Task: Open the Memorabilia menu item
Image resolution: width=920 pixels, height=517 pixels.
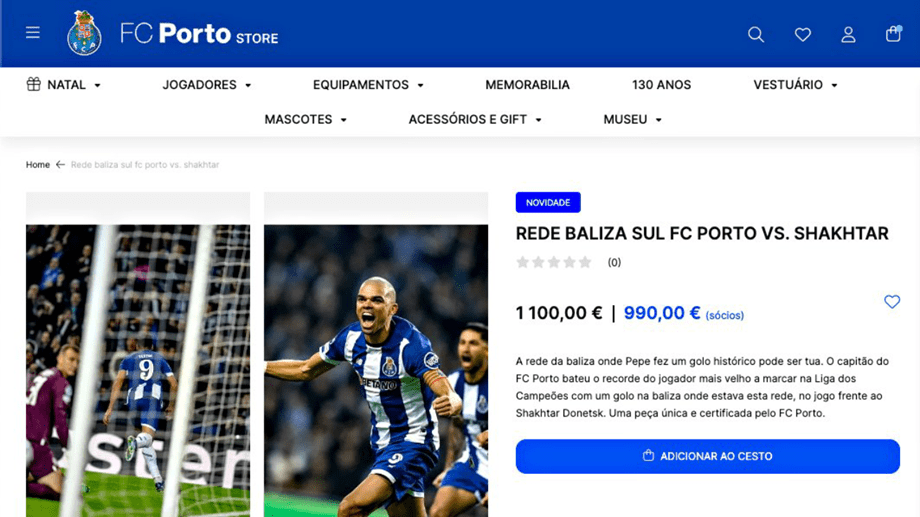Action: pos(527,85)
